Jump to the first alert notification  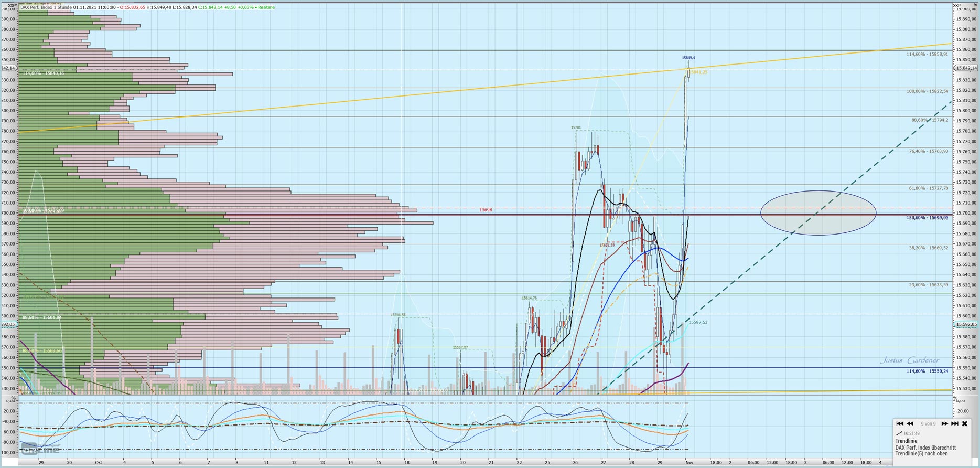click(x=900, y=424)
